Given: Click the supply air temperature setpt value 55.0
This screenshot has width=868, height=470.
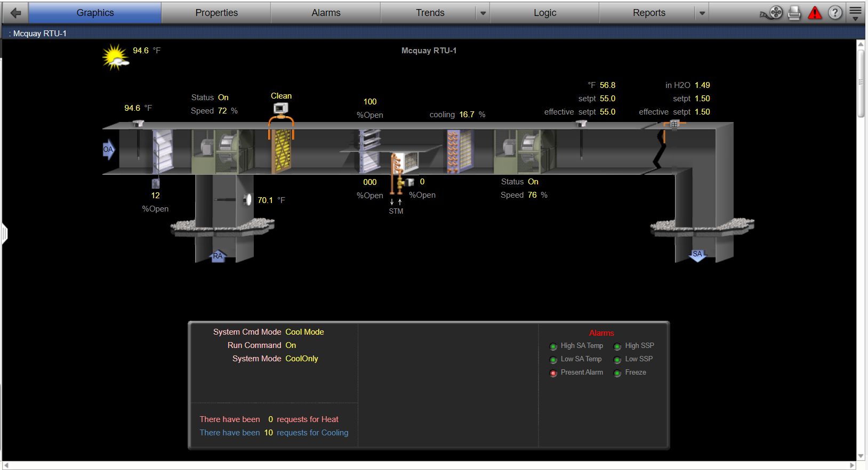Looking at the screenshot, I should [x=607, y=99].
